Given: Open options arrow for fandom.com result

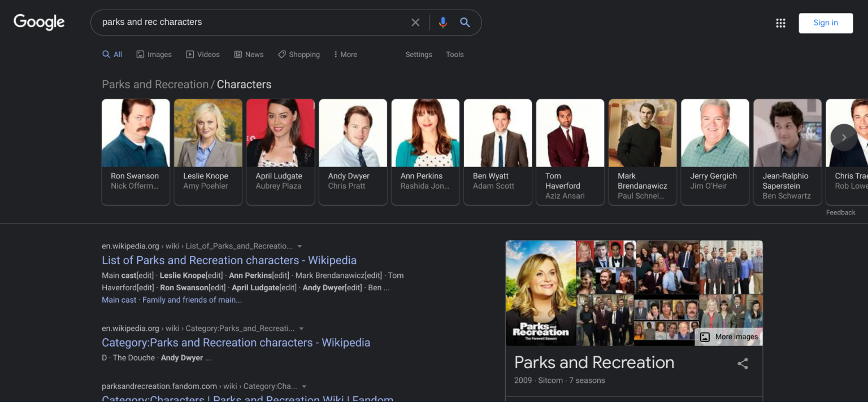Looking at the screenshot, I should coord(304,387).
